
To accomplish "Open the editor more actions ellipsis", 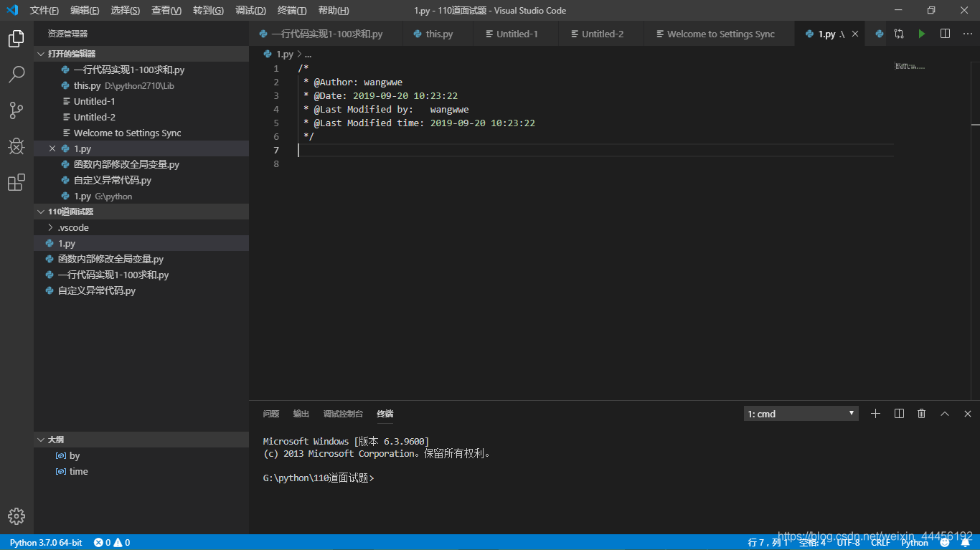I will [966, 34].
